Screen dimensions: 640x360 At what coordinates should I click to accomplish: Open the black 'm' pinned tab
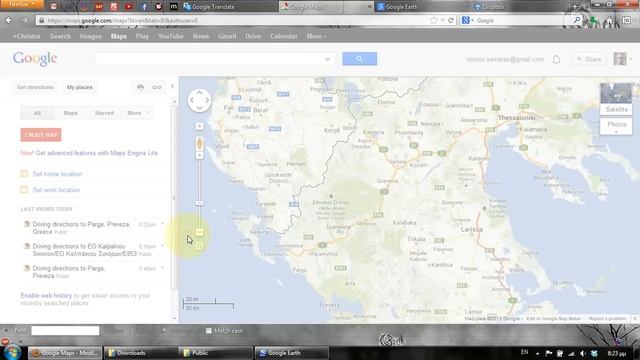click(173, 7)
